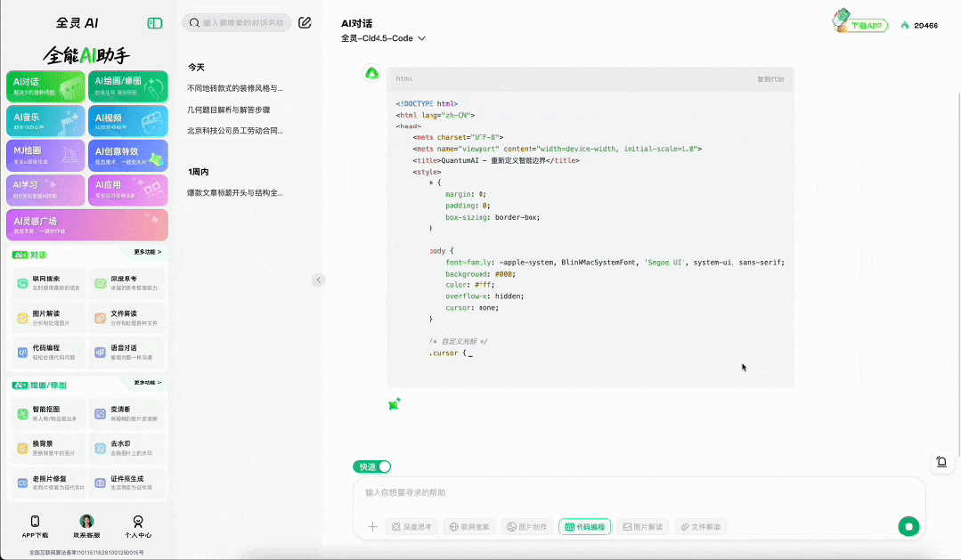Stop generation with green stop button
The image size is (961, 560).
[x=908, y=526]
